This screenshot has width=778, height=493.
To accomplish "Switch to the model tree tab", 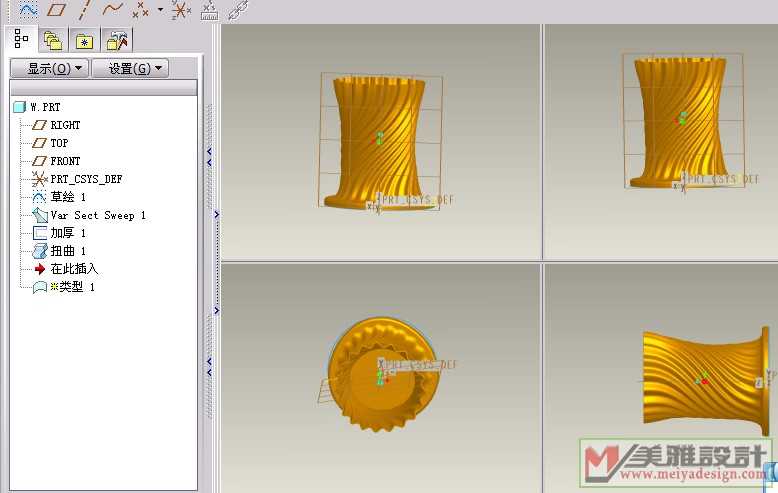I will click(x=22, y=40).
